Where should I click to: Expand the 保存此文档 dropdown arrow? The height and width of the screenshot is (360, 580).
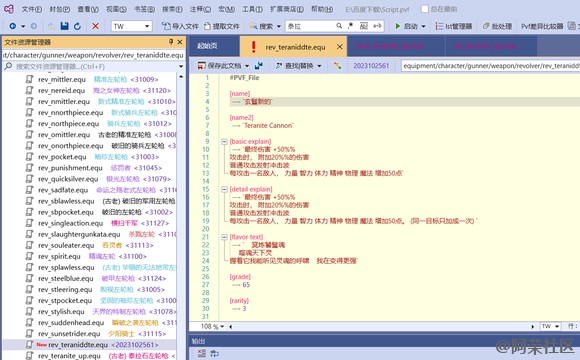(x=247, y=66)
